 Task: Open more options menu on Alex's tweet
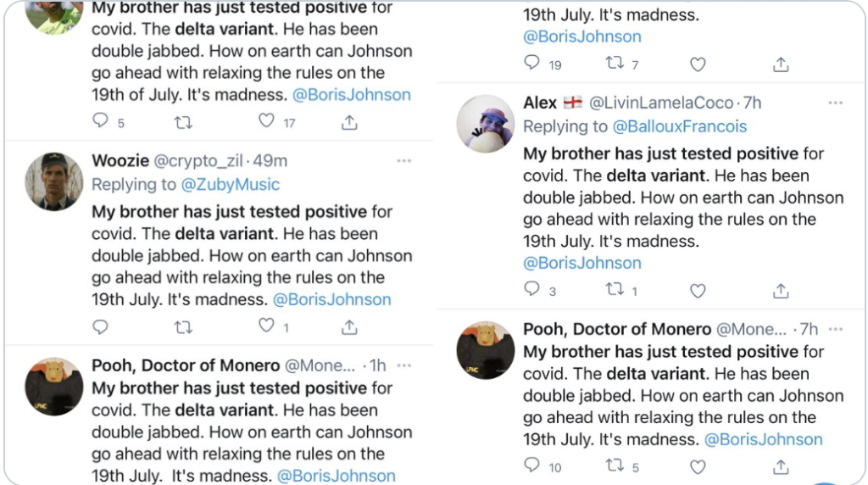[835, 103]
